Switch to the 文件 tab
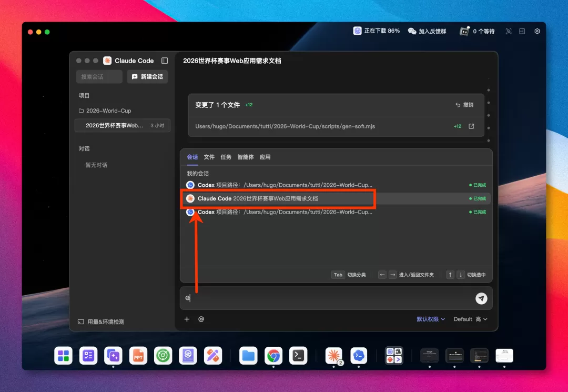 (209, 157)
